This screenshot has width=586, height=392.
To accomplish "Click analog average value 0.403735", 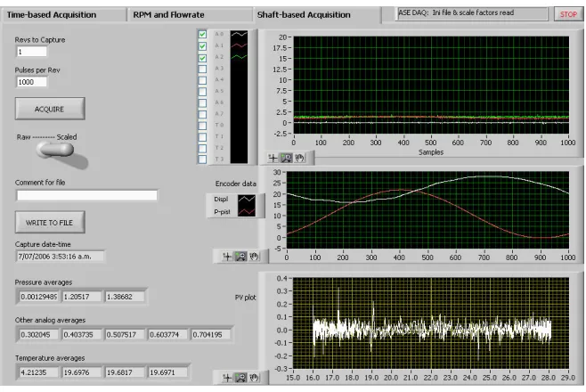I will (82, 334).
